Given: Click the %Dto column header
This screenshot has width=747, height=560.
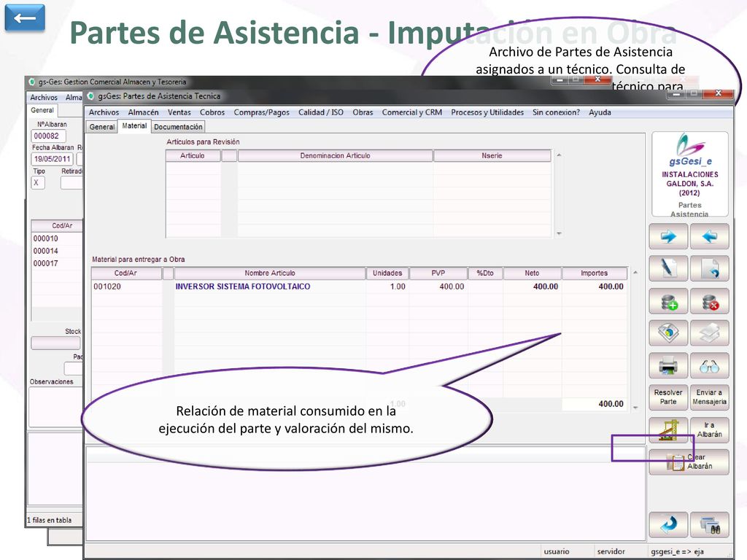Looking at the screenshot, I should click(x=485, y=273).
